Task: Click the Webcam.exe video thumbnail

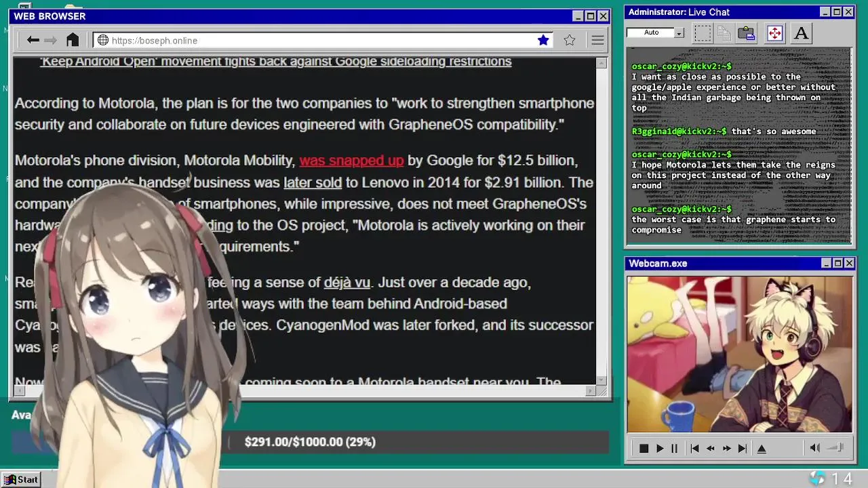Action: (x=739, y=354)
